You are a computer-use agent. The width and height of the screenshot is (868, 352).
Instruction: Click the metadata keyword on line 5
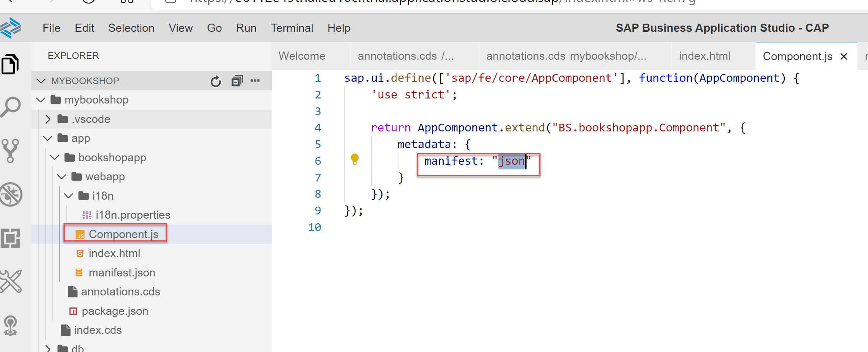(x=424, y=144)
